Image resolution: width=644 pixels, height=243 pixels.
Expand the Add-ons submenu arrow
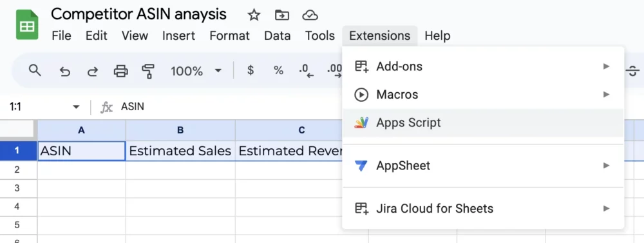(606, 66)
